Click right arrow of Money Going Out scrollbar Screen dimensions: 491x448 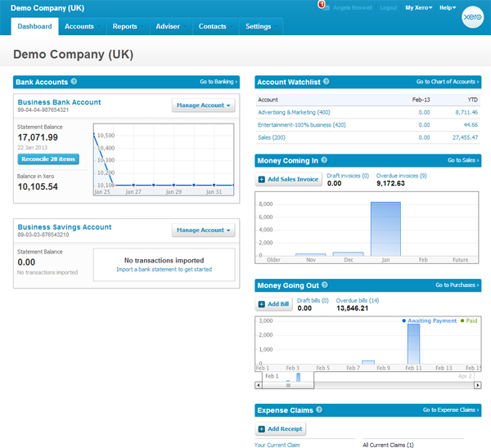[478, 385]
